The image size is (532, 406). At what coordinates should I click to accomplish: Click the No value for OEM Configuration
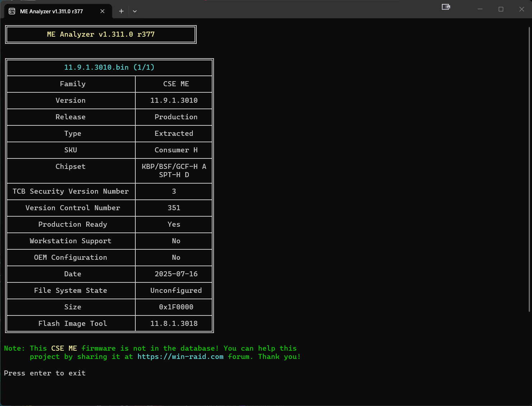point(176,258)
